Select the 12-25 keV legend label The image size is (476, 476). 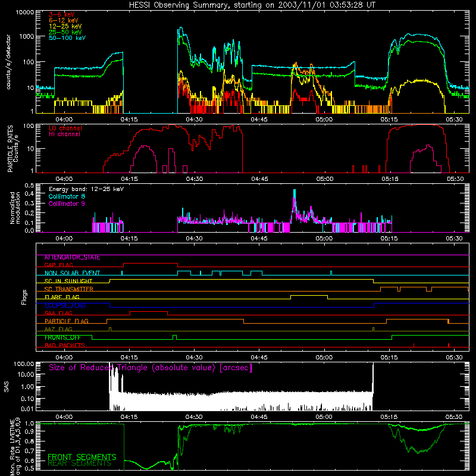[65, 26]
